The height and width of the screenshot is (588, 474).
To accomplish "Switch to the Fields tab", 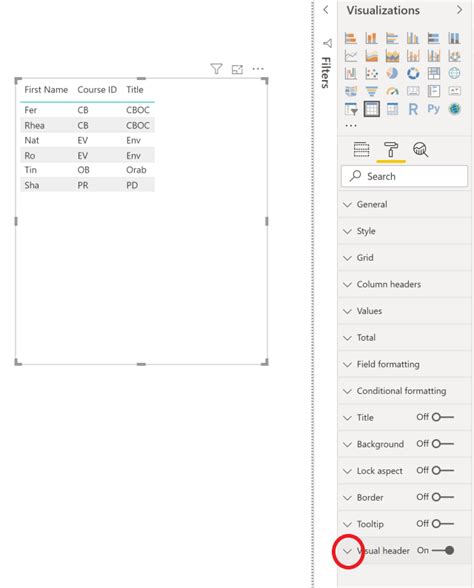I will 361,150.
